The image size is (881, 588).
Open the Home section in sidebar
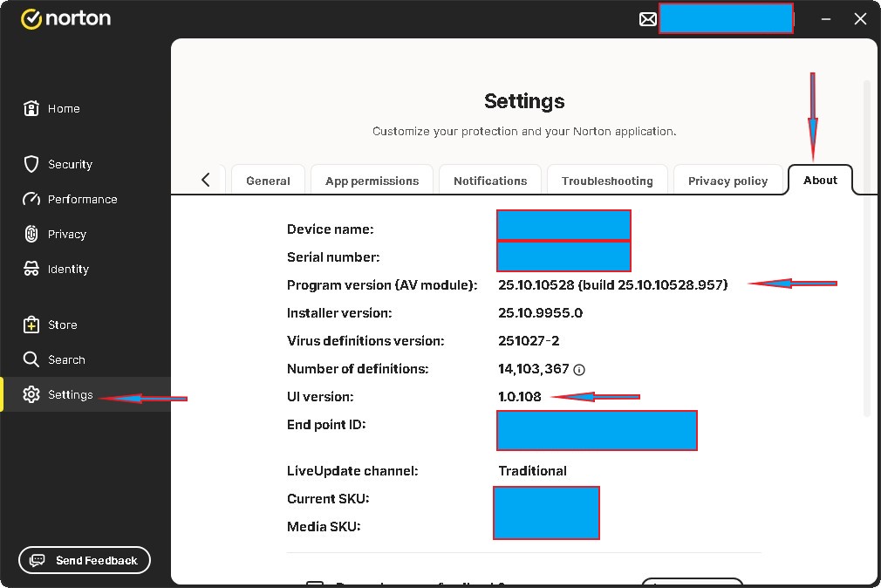pos(52,108)
